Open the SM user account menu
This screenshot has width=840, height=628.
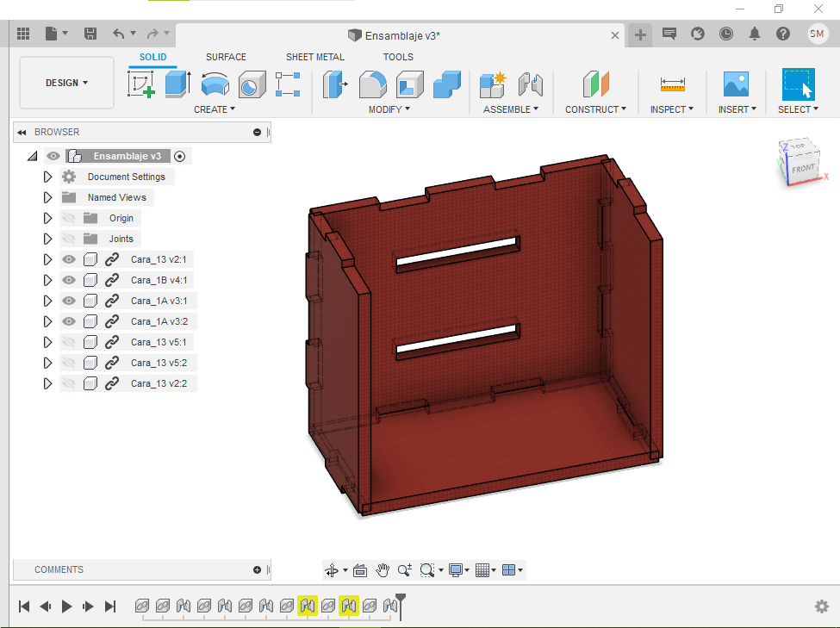tap(817, 34)
